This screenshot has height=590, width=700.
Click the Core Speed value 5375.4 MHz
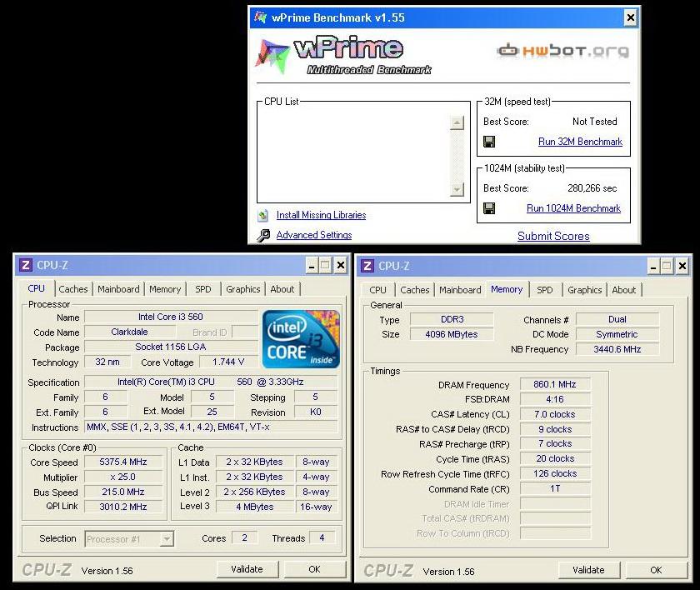(x=123, y=462)
